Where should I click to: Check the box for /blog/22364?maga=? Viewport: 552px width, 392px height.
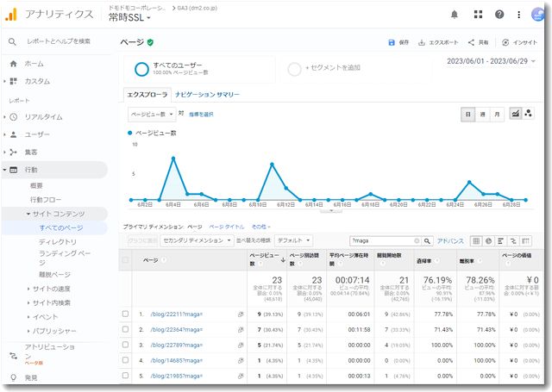125,329
